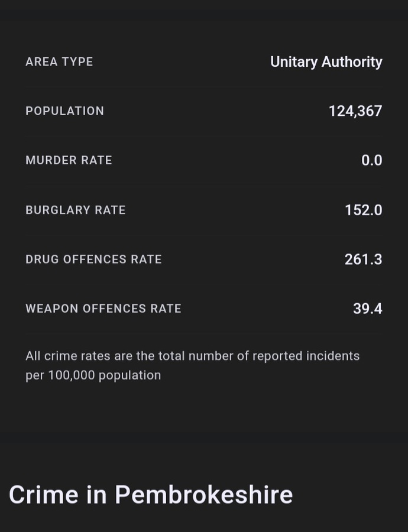Click the burglary rate value 152.0

click(364, 210)
